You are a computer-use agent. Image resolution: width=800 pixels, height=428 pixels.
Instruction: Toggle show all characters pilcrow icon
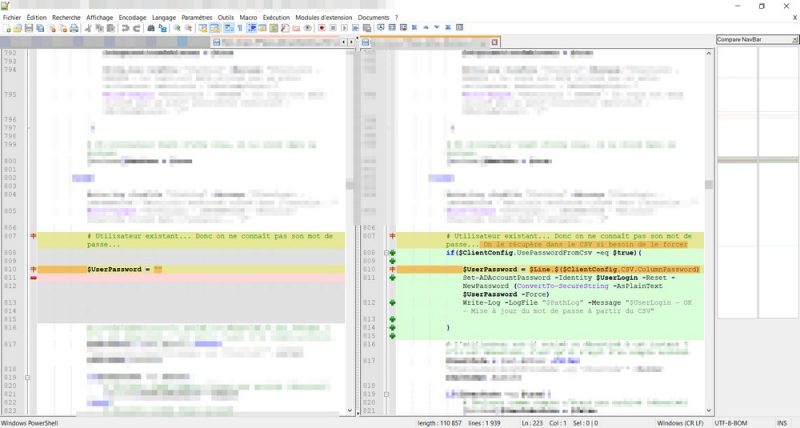239,28
